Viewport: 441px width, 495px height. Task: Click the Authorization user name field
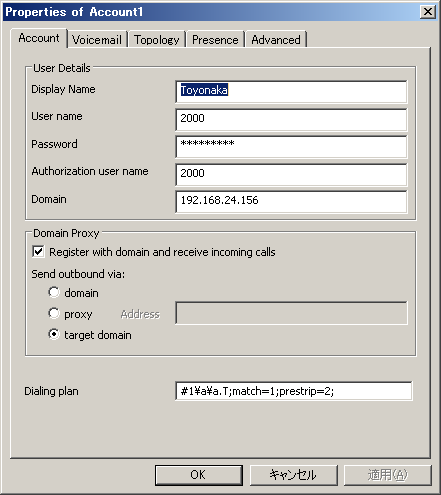(291, 174)
